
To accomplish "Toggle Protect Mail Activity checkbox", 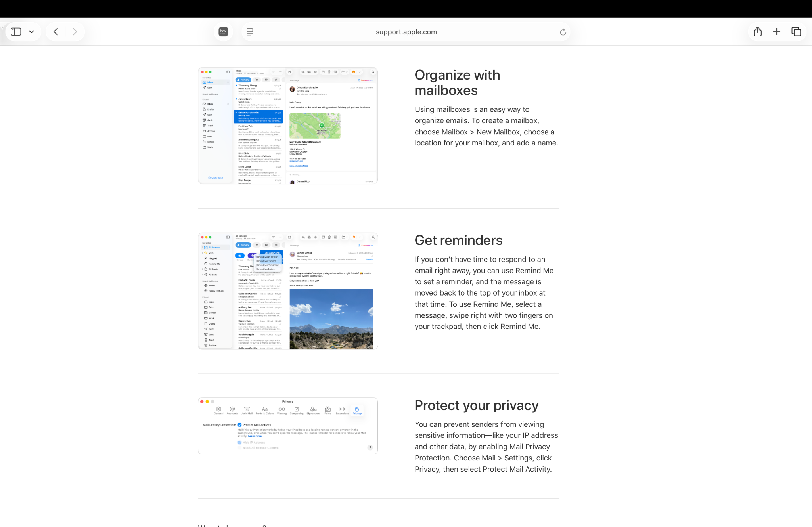I will click(x=239, y=425).
